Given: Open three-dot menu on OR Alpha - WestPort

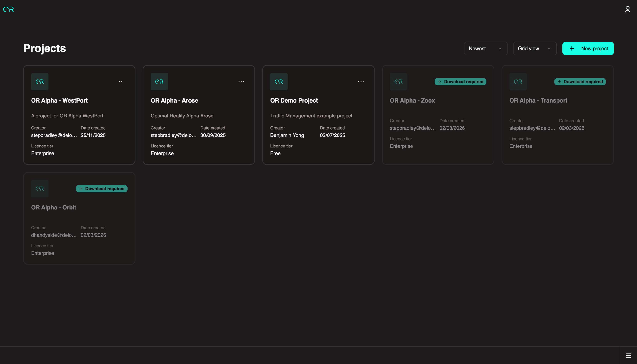Looking at the screenshot, I should pyautogui.click(x=122, y=82).
